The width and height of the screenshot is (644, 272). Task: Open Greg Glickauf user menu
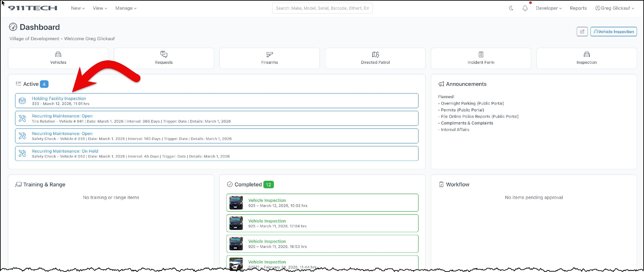(x=615, y=8)
